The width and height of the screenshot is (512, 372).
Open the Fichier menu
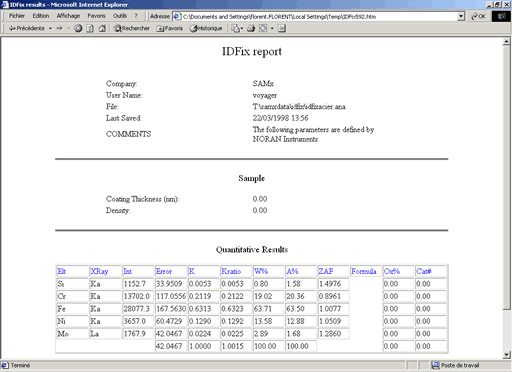click(17, 16)
